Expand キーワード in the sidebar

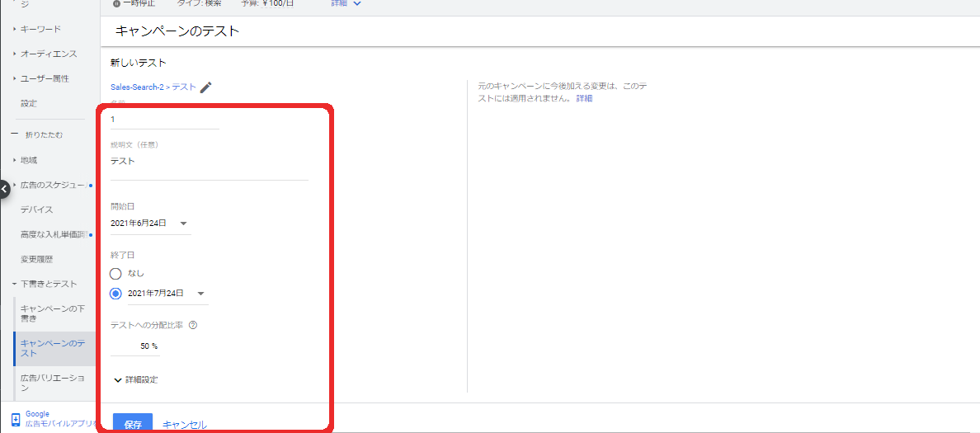pyautogui.click(x=40, y=30)
